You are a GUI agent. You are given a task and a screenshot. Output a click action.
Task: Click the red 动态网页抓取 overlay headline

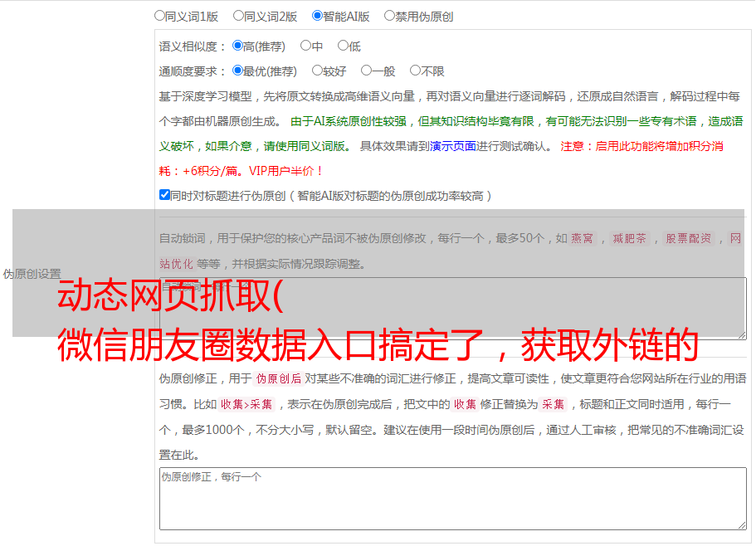tap(170, 297)
